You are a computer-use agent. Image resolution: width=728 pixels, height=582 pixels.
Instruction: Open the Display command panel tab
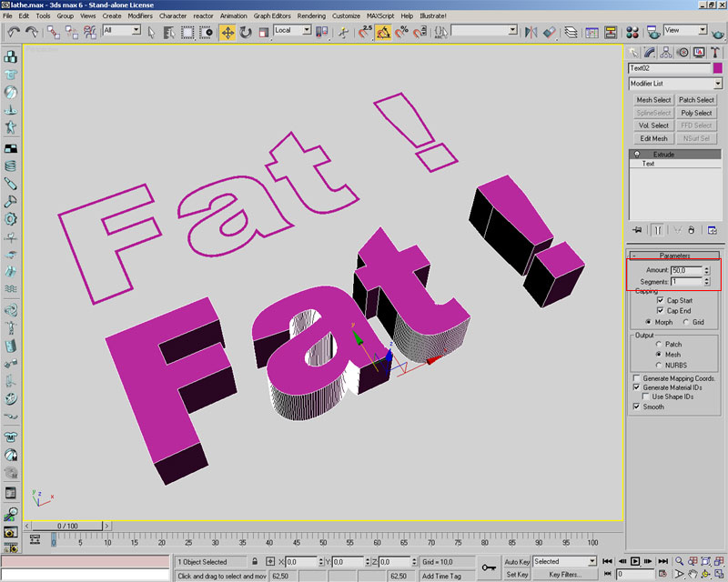pos(698,51)
